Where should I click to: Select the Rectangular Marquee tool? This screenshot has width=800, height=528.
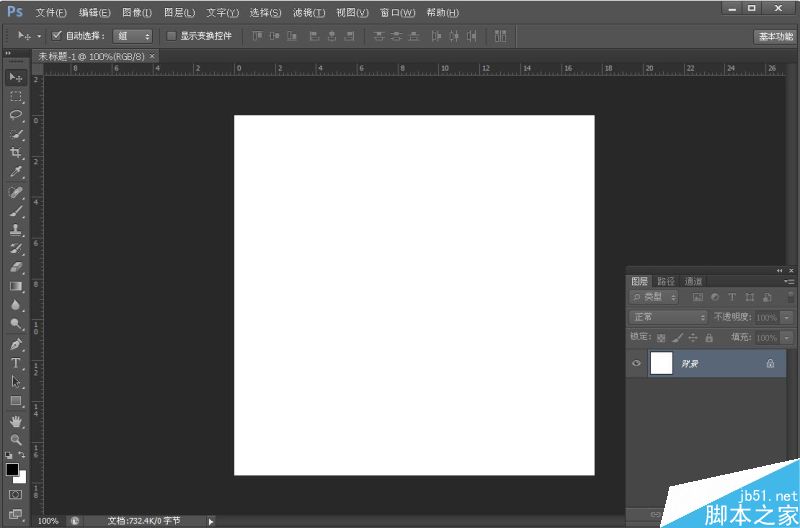(16, 96)
